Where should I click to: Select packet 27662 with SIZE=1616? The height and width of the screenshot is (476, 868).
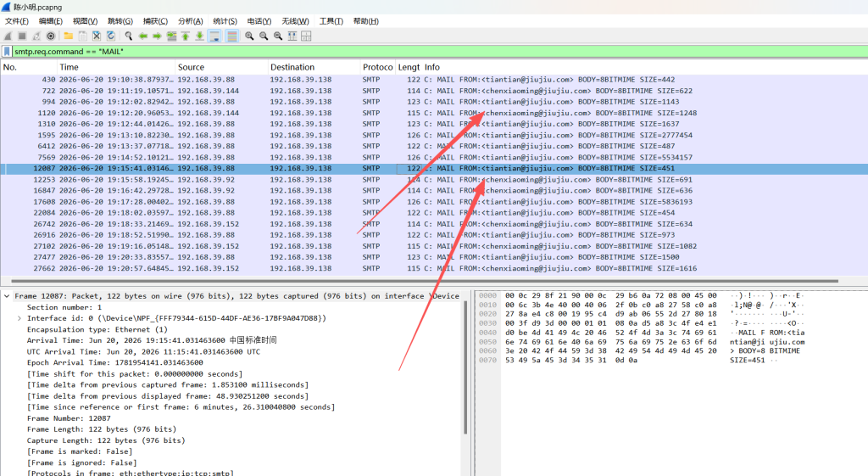tap(434, 268)
